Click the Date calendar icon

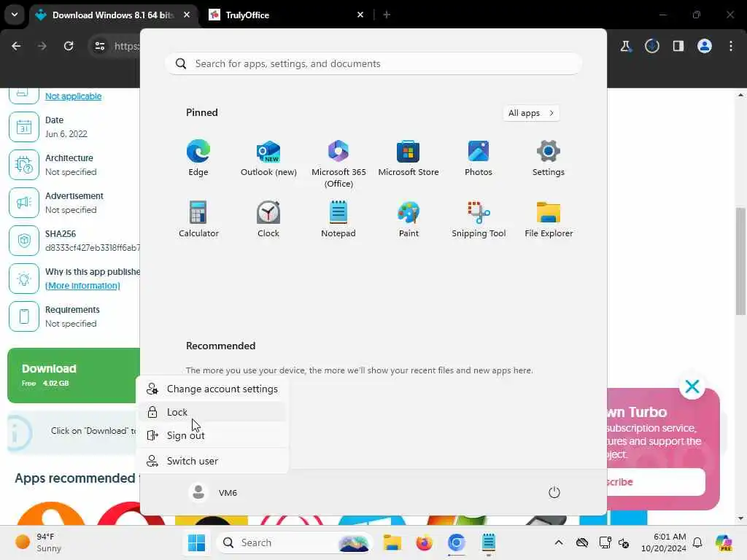tap(24, 127)
